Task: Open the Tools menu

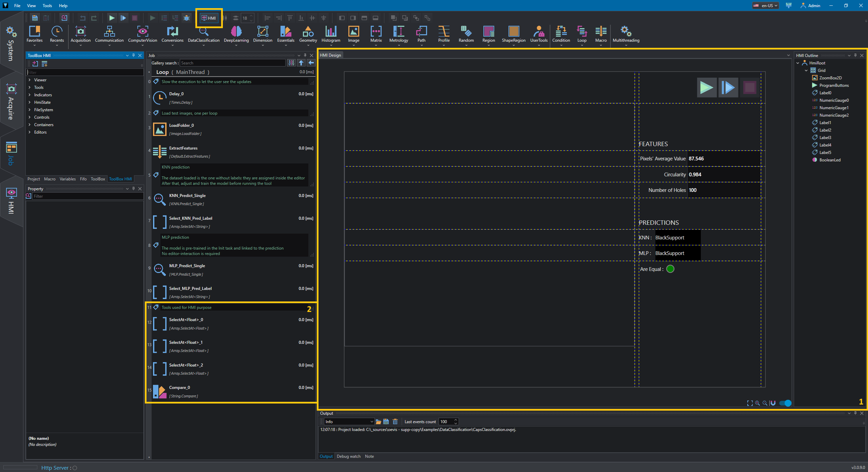Action: tap(47, 5)
